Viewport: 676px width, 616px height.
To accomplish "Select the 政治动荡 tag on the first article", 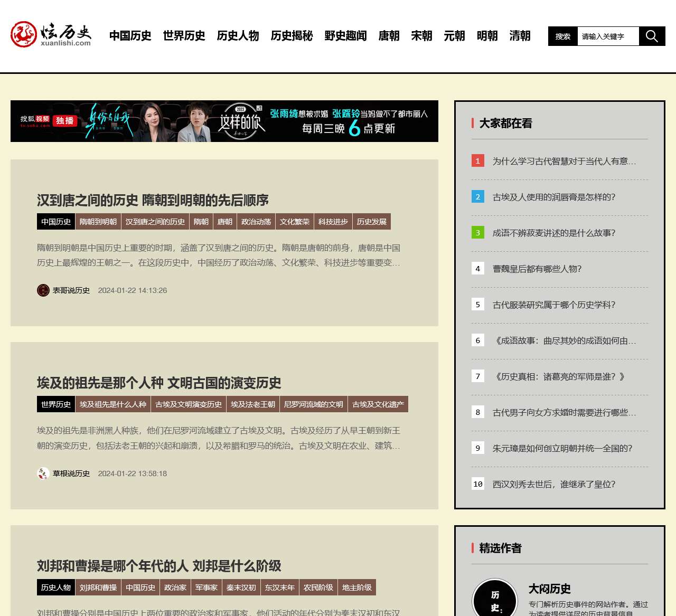I will 256,222.
